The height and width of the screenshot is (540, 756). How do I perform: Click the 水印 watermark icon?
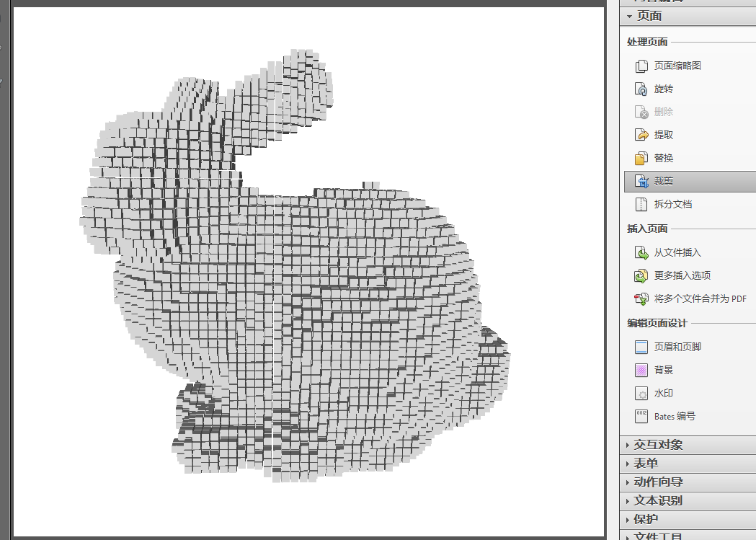[641, 393]
